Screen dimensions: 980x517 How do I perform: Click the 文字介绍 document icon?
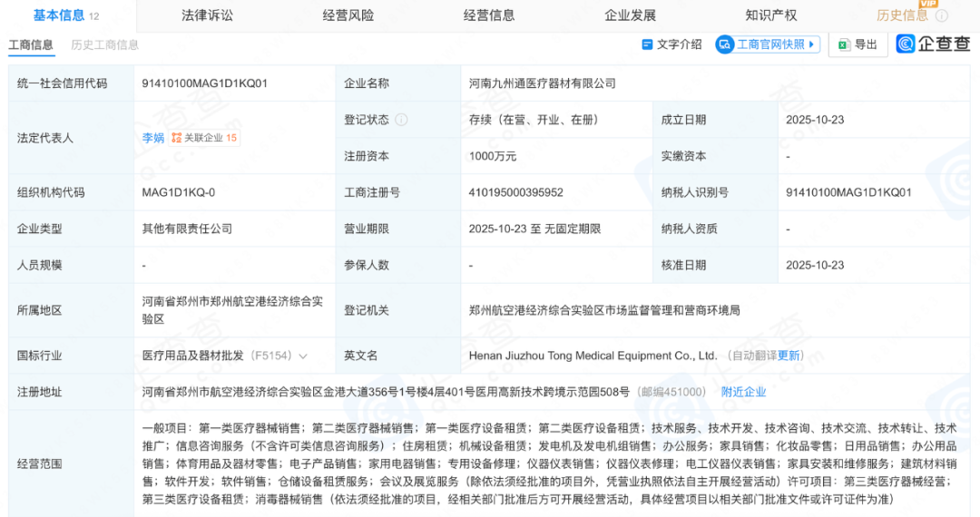(x=647, y=44)
